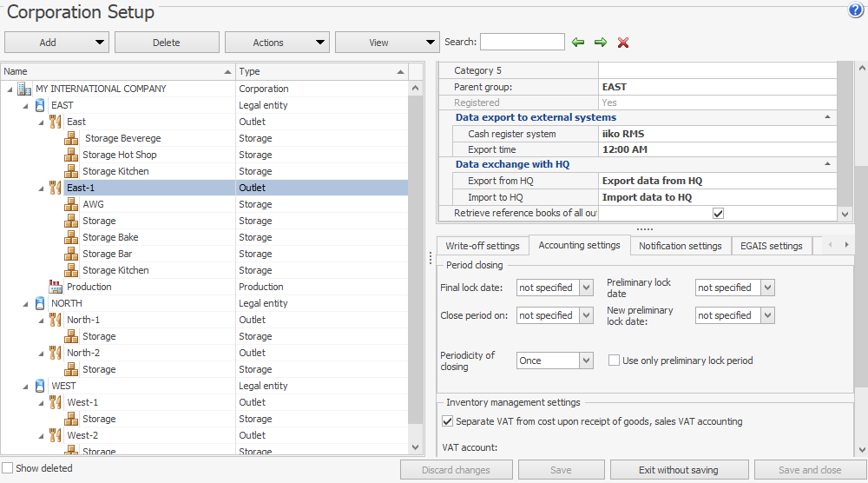Screen dimensions: 868x483
Task: Click the Storage Hot Shop boxes icon
Action: pyautogui.click(x=71, y=155)
